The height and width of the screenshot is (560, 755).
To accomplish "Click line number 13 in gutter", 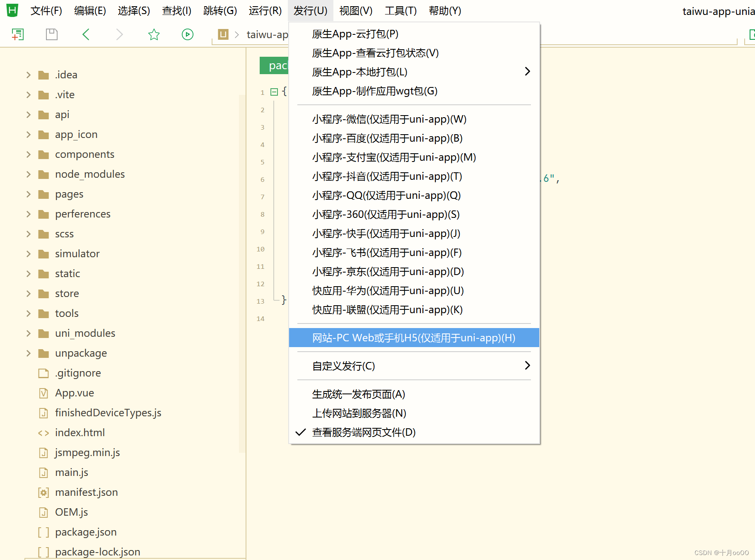I will point(261,301).
